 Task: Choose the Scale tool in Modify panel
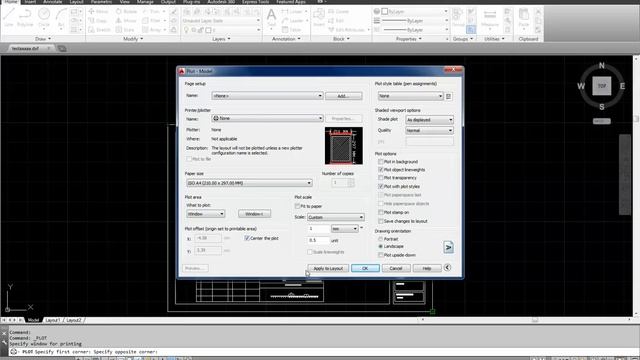[x=125, y=30]
